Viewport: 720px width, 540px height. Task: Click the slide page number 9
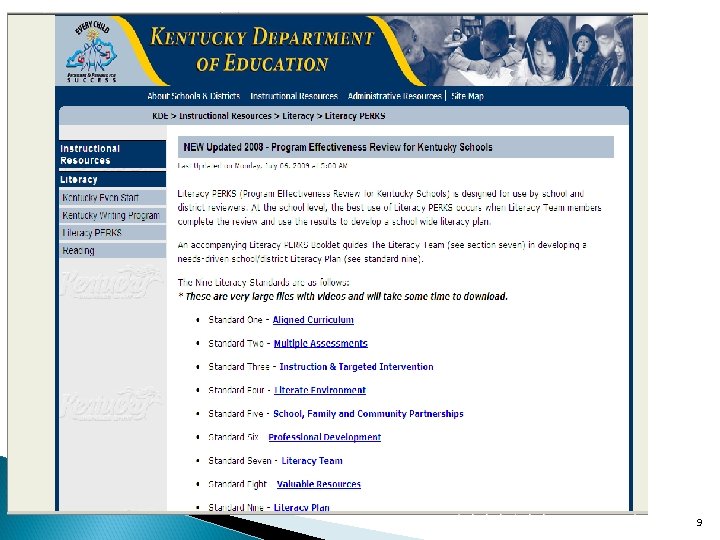699,522
